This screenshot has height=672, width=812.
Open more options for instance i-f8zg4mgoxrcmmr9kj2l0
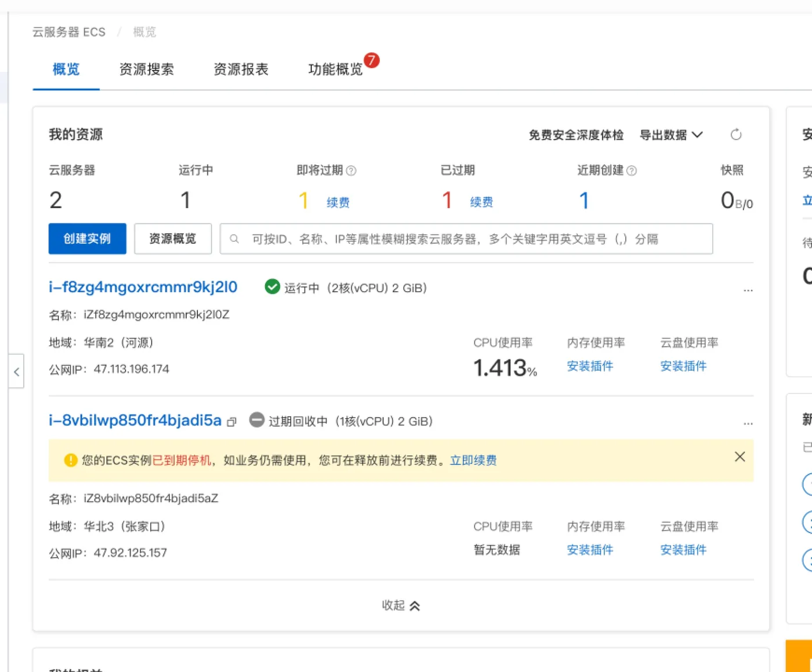[x=748, y=289]
